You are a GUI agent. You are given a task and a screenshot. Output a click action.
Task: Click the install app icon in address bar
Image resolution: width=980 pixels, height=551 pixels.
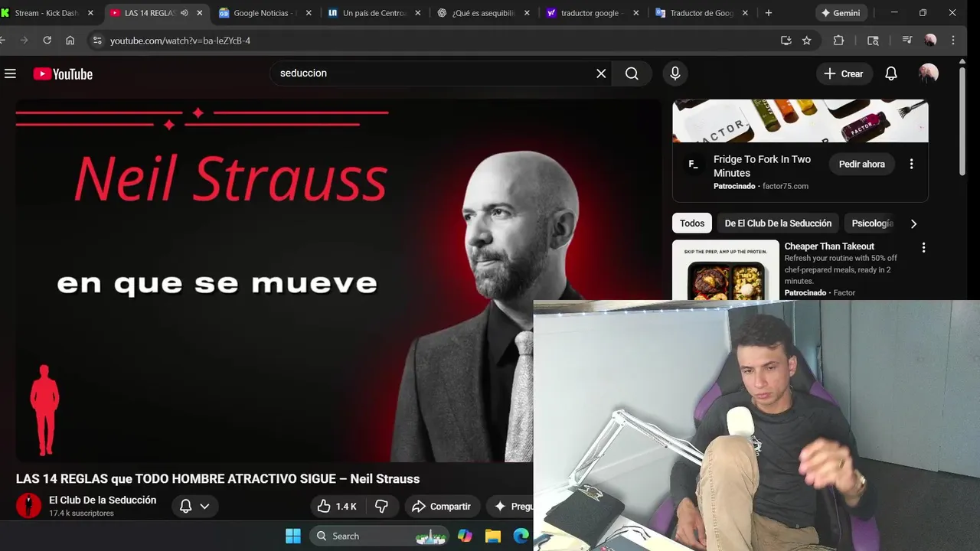(786, 41)
